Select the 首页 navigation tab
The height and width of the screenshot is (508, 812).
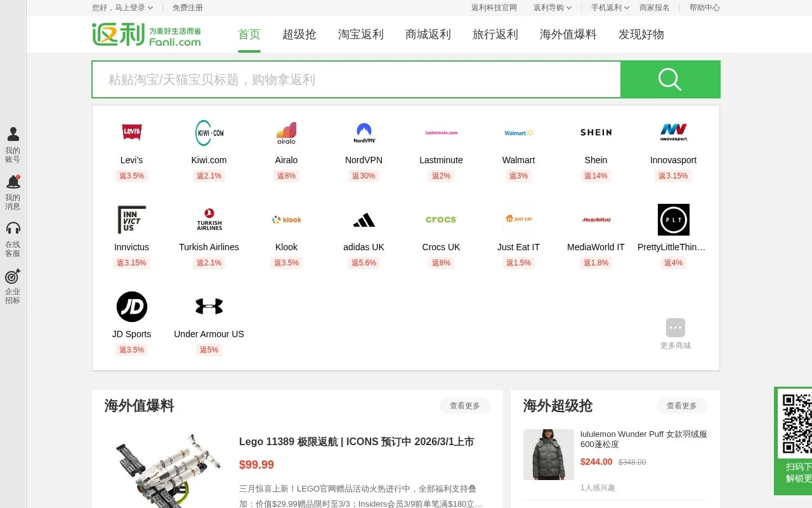pyautogui.click(x=249, y=34)
